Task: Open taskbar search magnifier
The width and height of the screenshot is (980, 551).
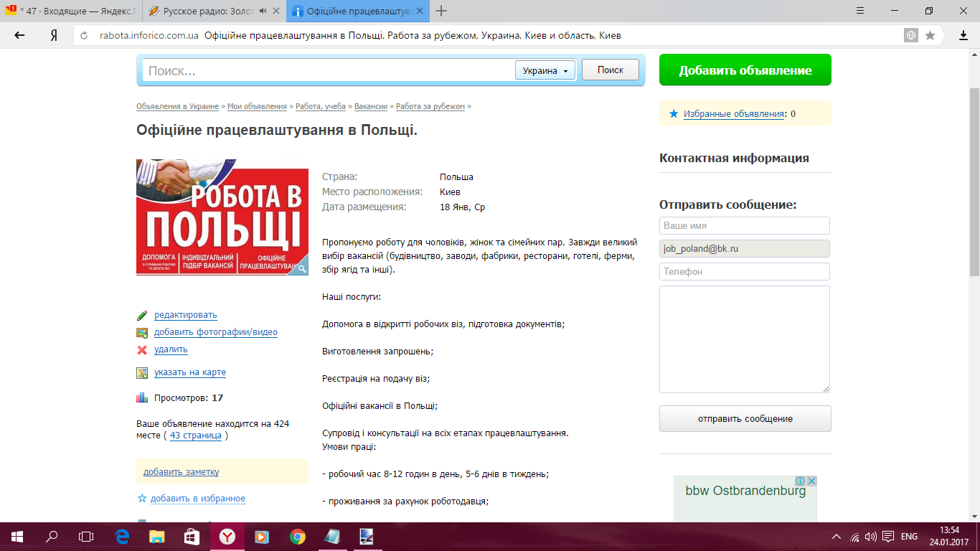Action: [52, 536]
